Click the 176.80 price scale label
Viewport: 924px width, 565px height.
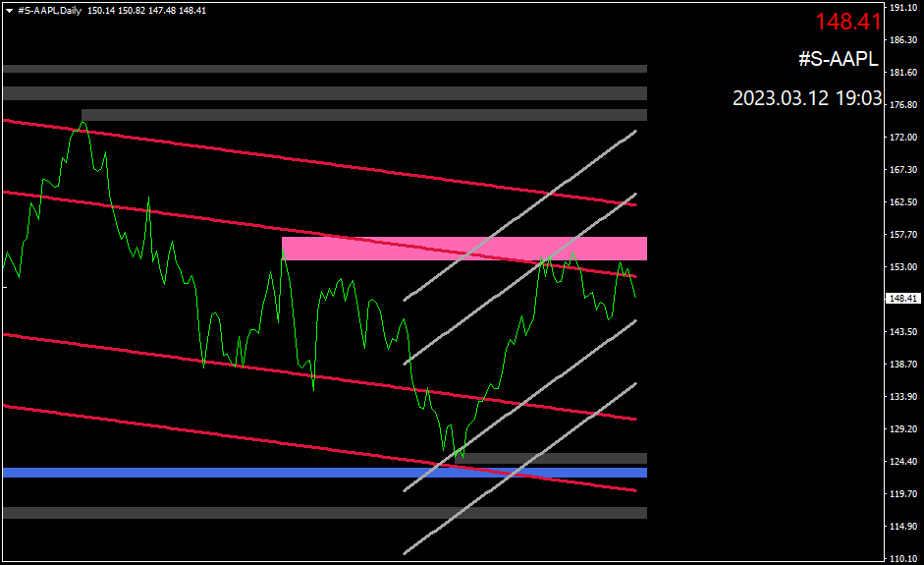coord(903,105)
